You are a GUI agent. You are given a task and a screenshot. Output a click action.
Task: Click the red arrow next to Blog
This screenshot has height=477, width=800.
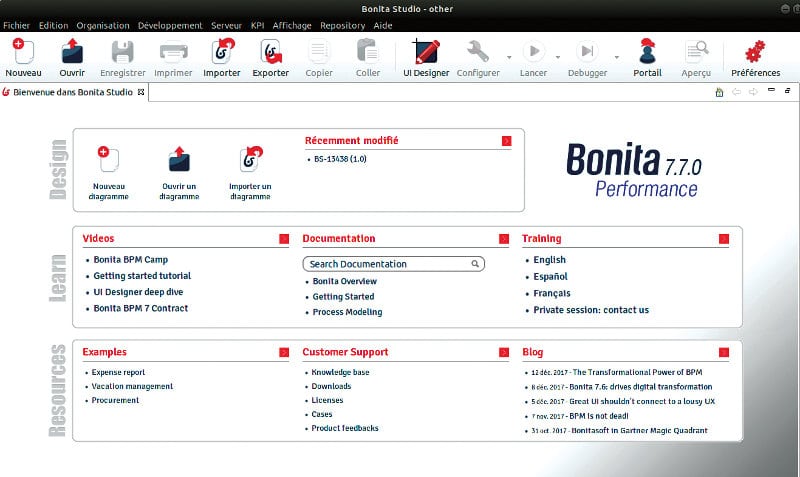723,352
